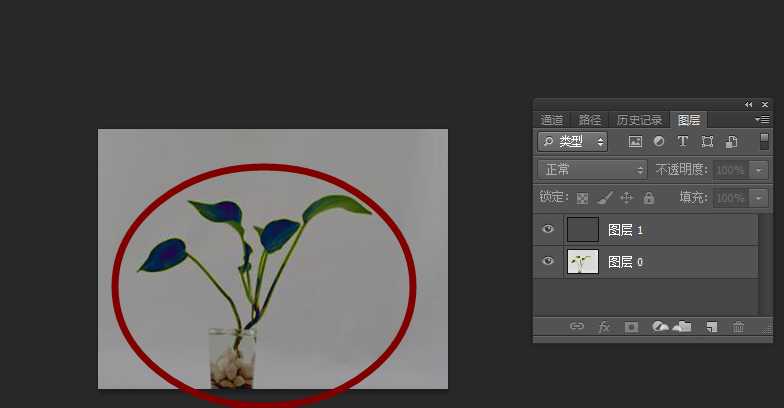This screenshot has width=784, height=408.
Task: Toggle lock transparent pixels option
Action: point(582,198)
